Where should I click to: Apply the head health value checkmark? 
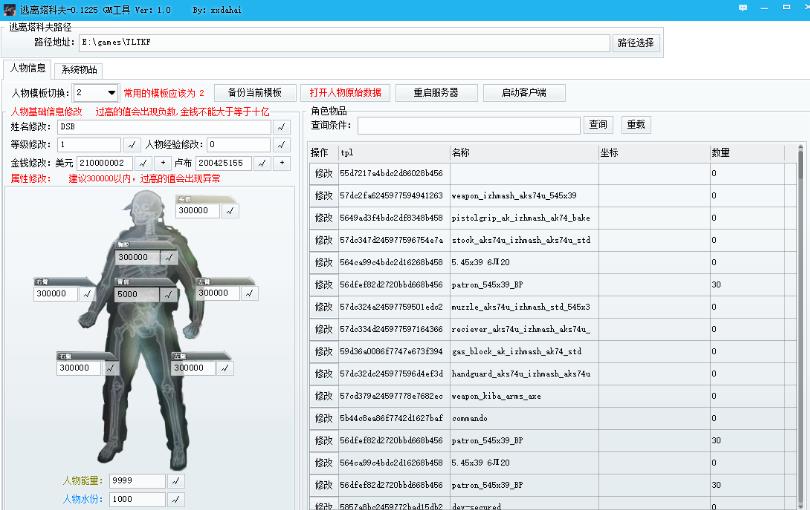pos(230,211)
